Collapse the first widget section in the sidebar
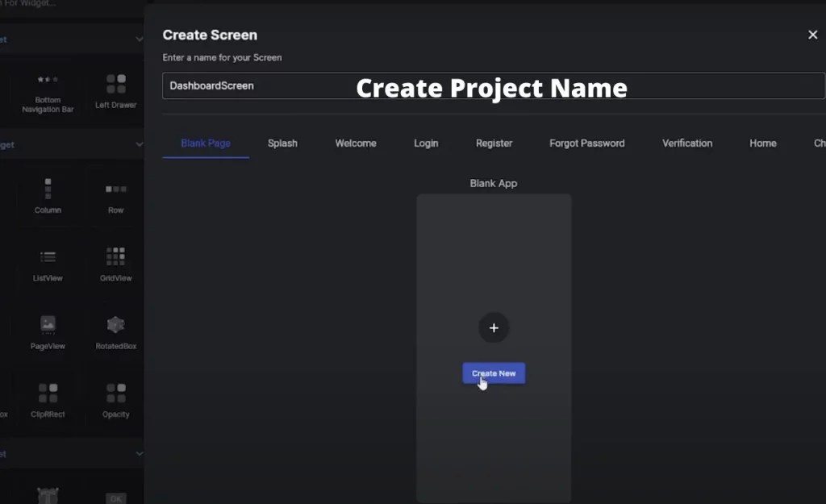This screenshot has width=826, height=504. (x=139, y=38)
